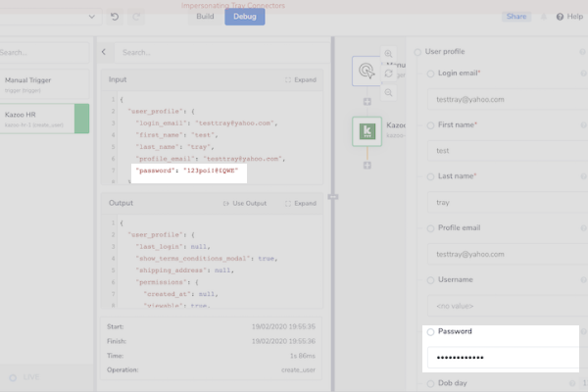
Task: Zoom in on the workflow canvas
Action: 389,54
